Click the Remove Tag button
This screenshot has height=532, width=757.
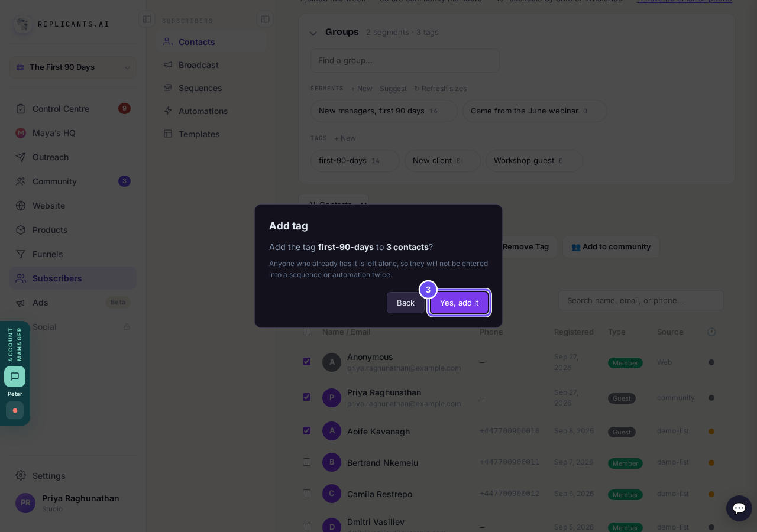[x=526, y=247]
